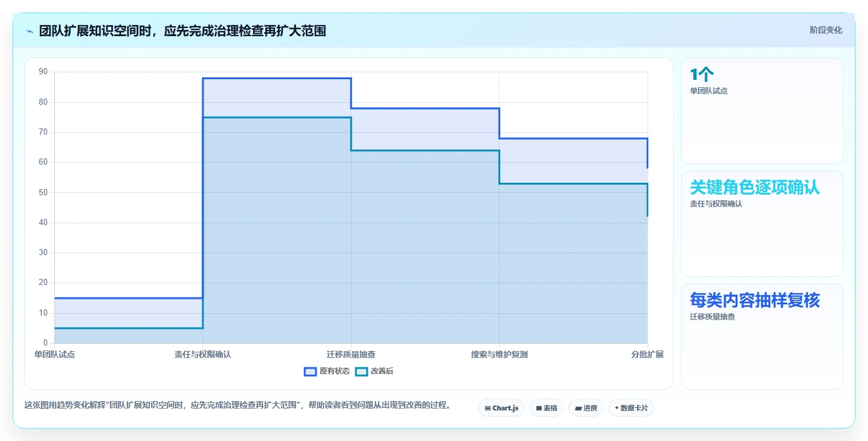The width and height of the screenshot is (868, 441).
Task: Open the 1个 单团队试点 card
Action: click(x=762, y=111)
